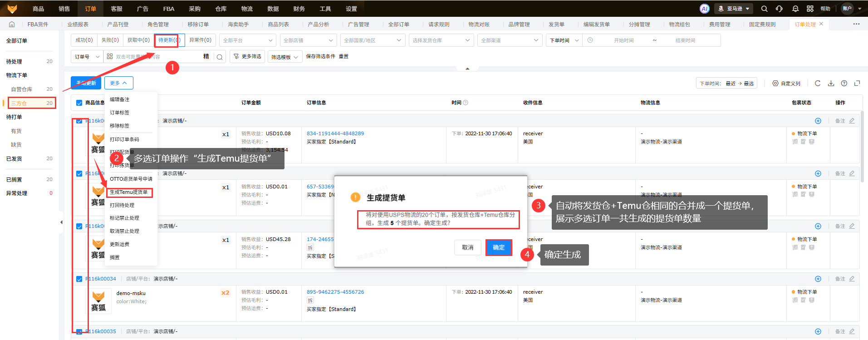The width and height of the screenshot is (868, 340).
Task: Toggle fullscreen with the expand icon
Action: 857,83
